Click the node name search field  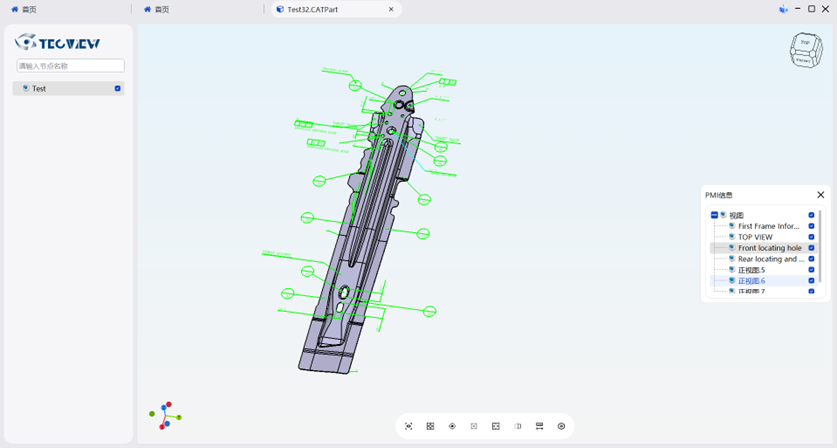click(70, 66)
